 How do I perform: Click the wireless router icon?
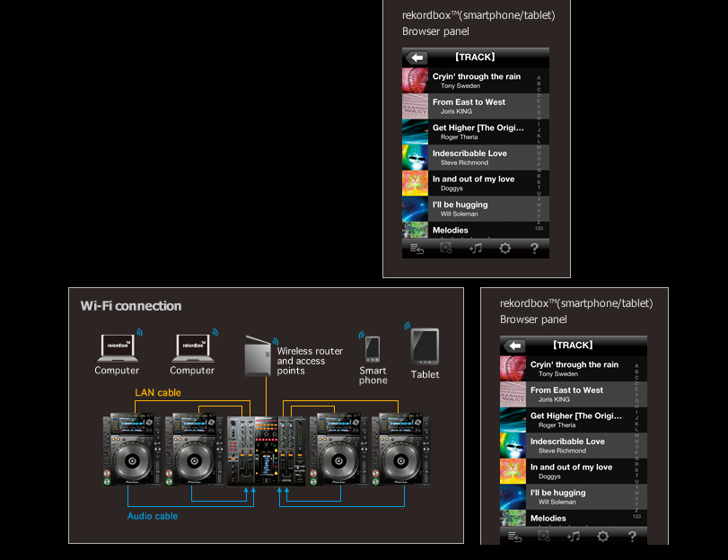pos(258,355)
